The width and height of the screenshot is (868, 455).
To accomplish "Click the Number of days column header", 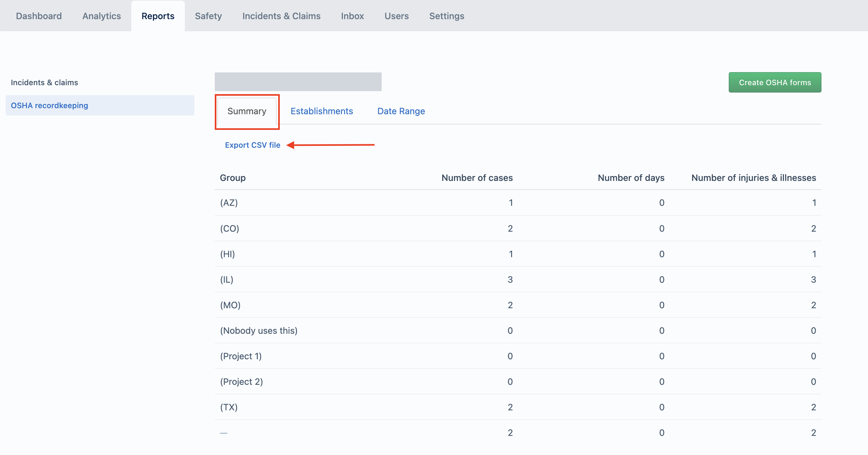I will 630,178.
